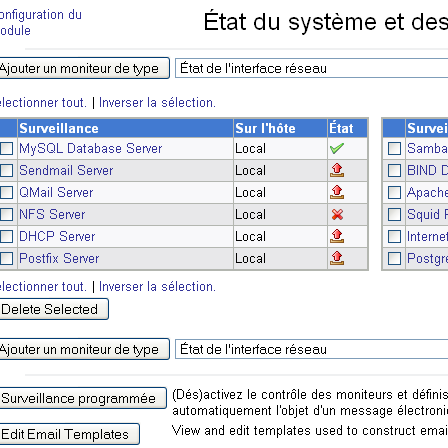Image resolution: width=448 pixels, height=448 pixels.
Task: Click the QMail Server status icon
Action: [x=337, y=192]
